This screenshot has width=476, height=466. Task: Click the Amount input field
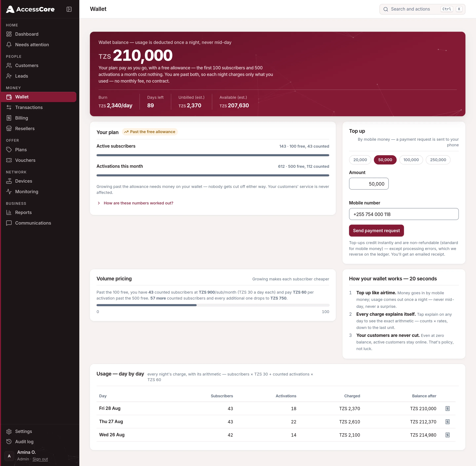tap(369, 184)
